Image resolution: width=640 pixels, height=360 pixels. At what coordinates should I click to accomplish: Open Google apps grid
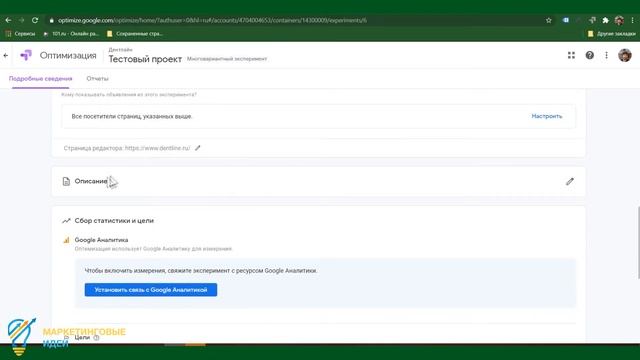click(x=571, y=55)
